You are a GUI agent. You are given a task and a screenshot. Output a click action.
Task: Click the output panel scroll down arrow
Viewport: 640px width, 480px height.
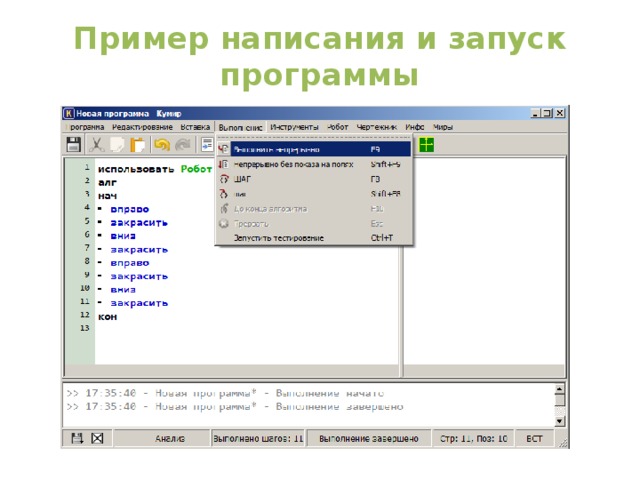tap(560, 420)
